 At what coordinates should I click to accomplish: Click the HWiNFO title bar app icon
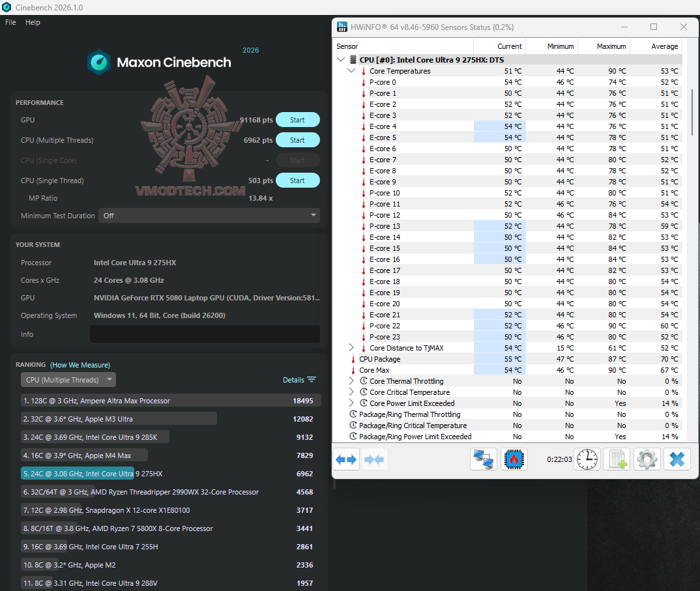(342, 27)
